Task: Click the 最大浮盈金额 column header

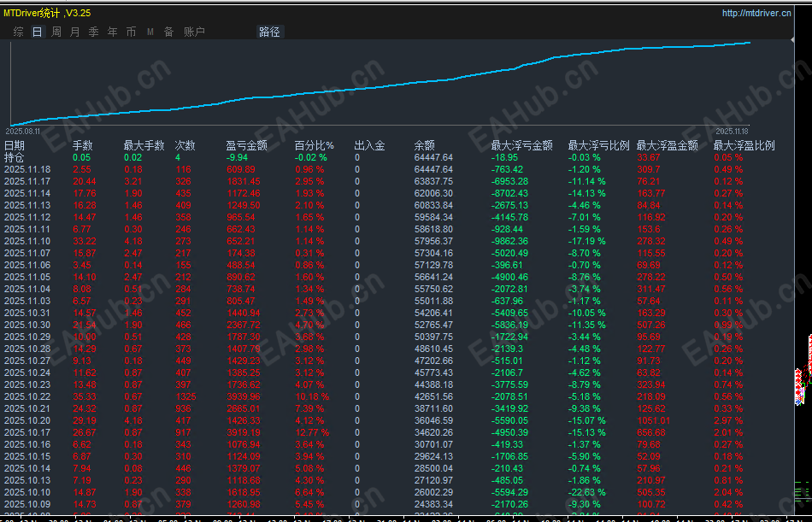Action: 667,145
